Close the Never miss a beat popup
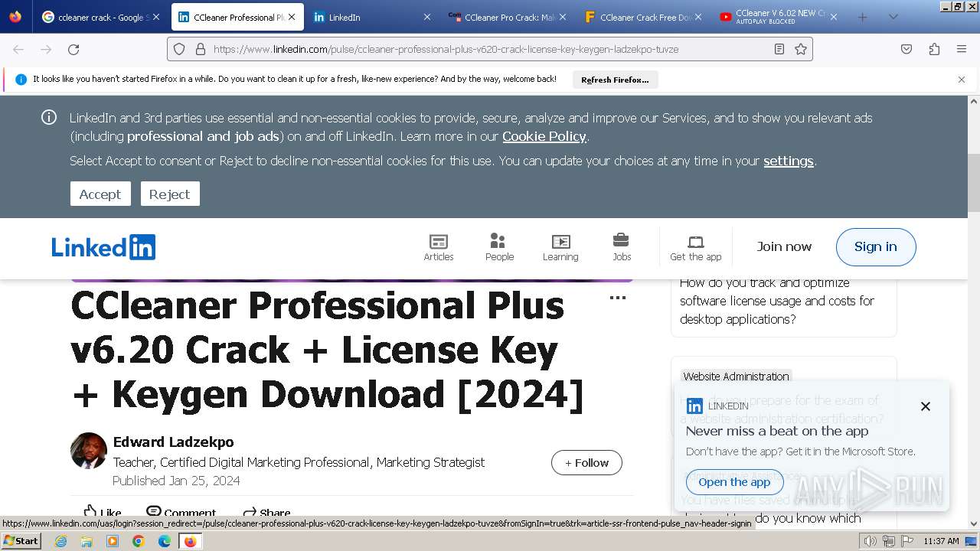Screen dimensions: 980x551 point(926,406)
